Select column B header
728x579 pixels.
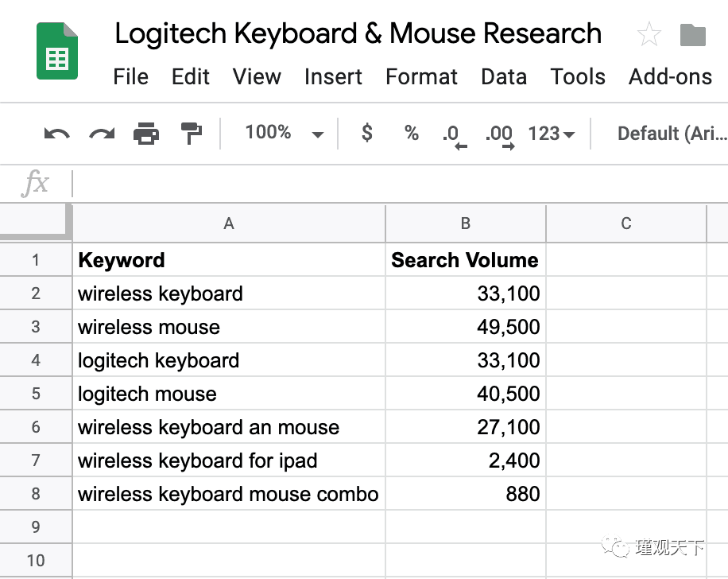click(466, 223)
